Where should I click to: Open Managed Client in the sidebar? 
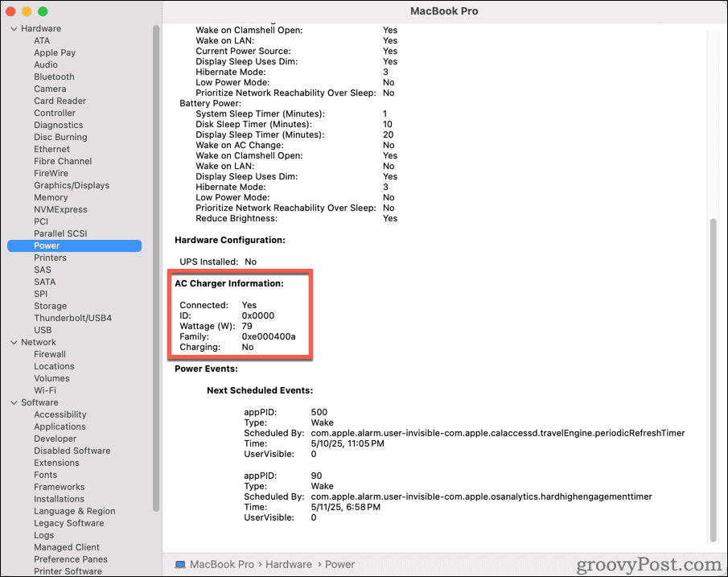67,548
